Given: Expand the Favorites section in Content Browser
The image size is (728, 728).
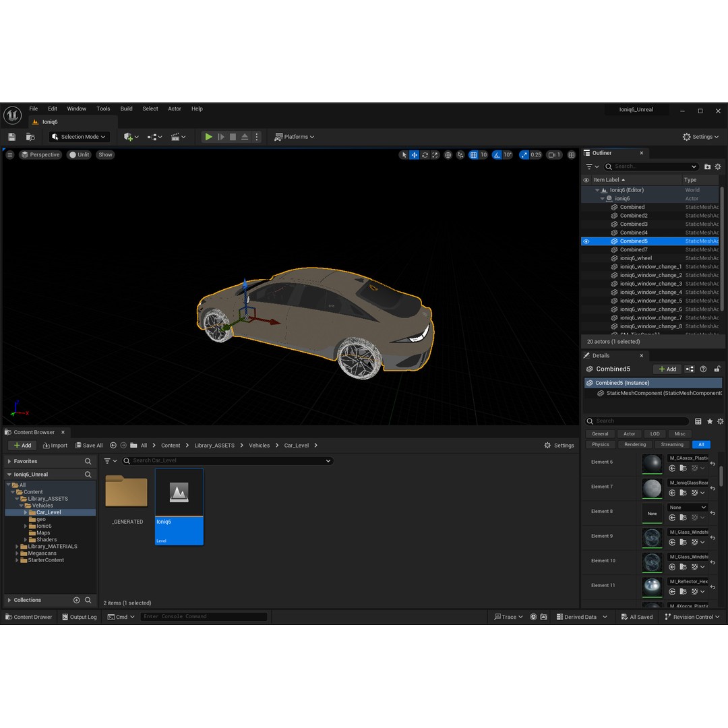Looking at the screenshot, I should (x=9, y=461).
